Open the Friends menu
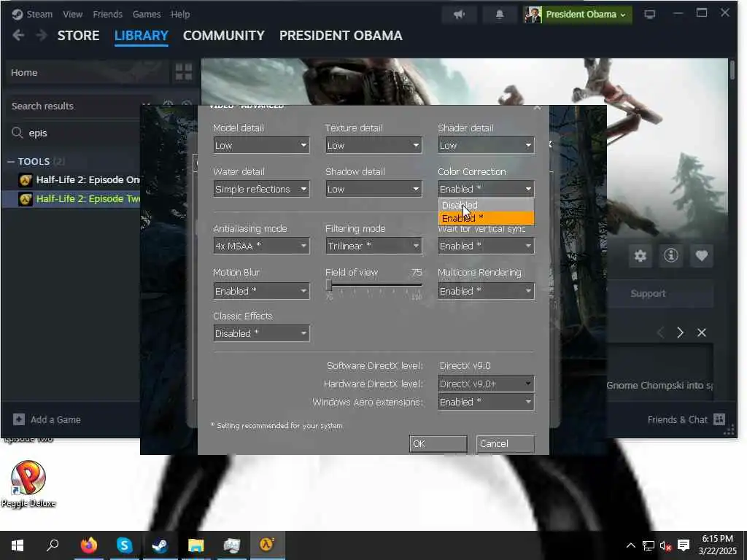 (108, 15)
